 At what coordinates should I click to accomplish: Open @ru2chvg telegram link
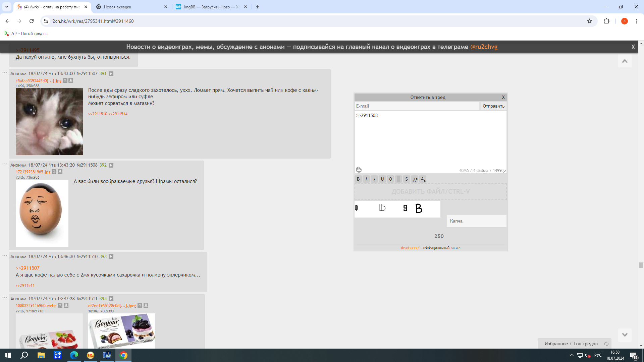pyautogui.click(x=484, y=47)
